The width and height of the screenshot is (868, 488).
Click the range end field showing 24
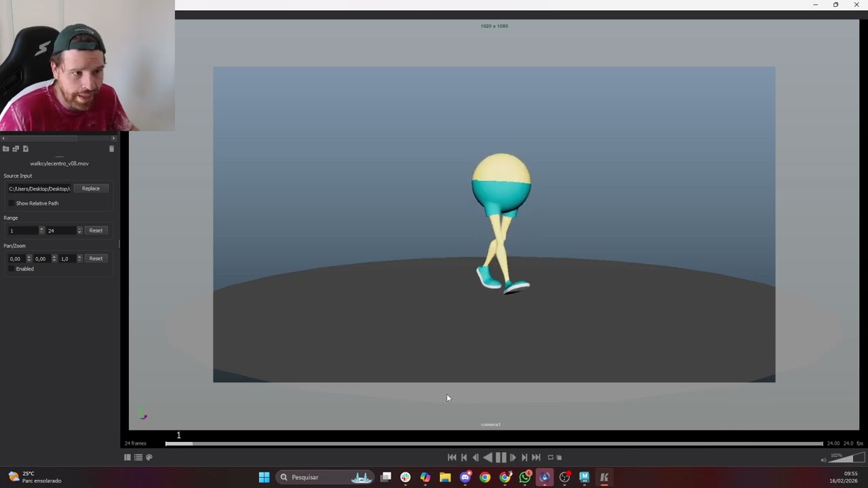(x=60, y=230)
